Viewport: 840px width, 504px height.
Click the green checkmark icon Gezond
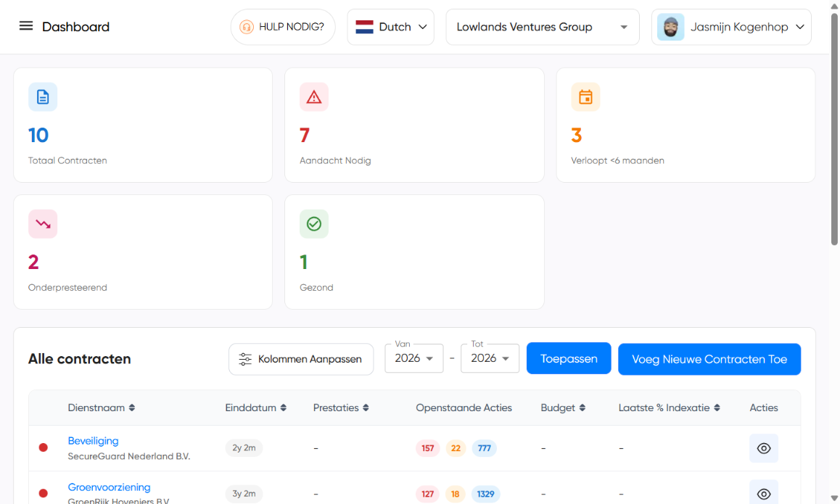coord(314,224)
